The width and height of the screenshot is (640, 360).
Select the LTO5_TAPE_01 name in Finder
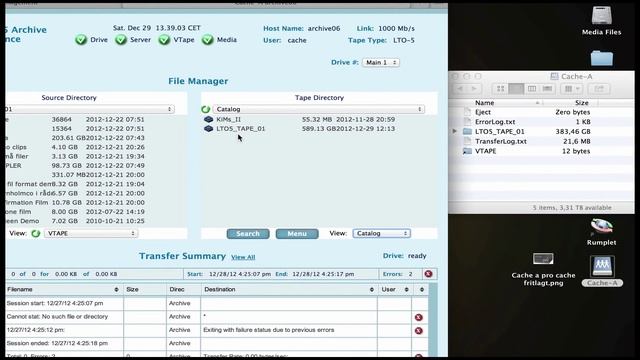tap(500, 131)
